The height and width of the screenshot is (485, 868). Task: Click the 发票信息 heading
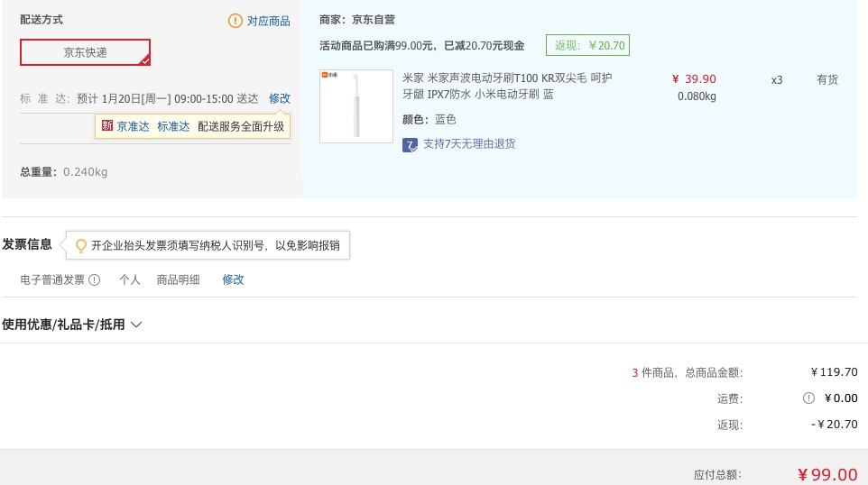27,244
